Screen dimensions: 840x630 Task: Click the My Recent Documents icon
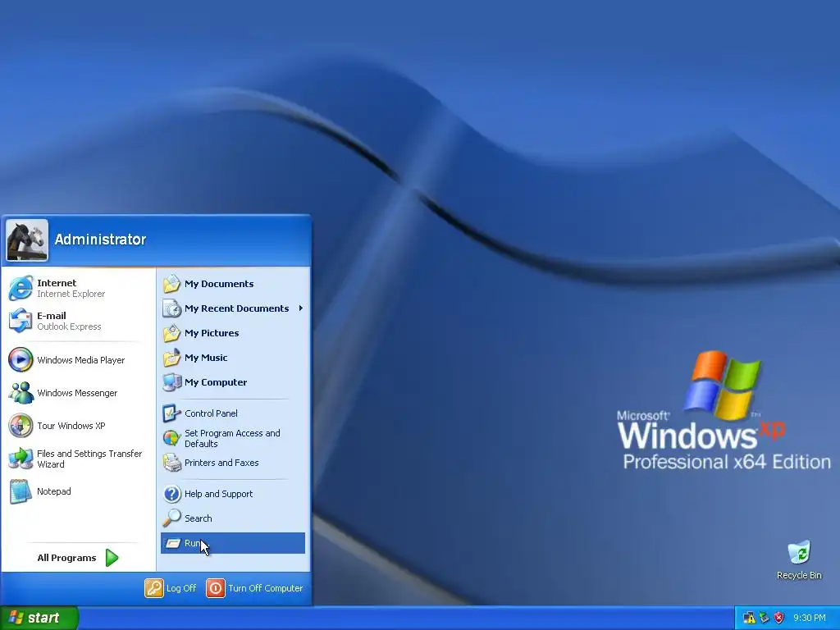pos(172,308)
